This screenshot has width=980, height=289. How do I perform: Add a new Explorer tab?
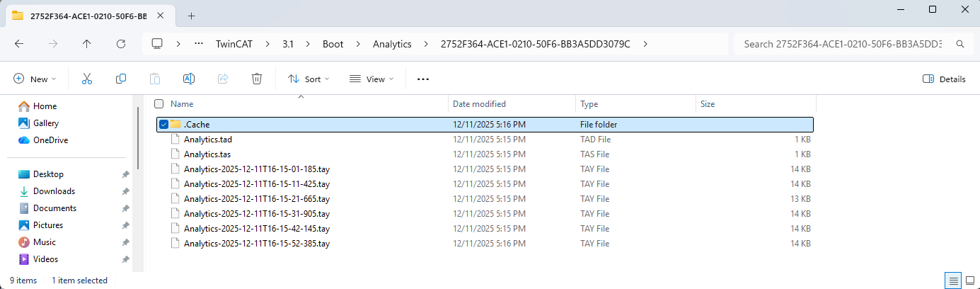click(191, 16)
